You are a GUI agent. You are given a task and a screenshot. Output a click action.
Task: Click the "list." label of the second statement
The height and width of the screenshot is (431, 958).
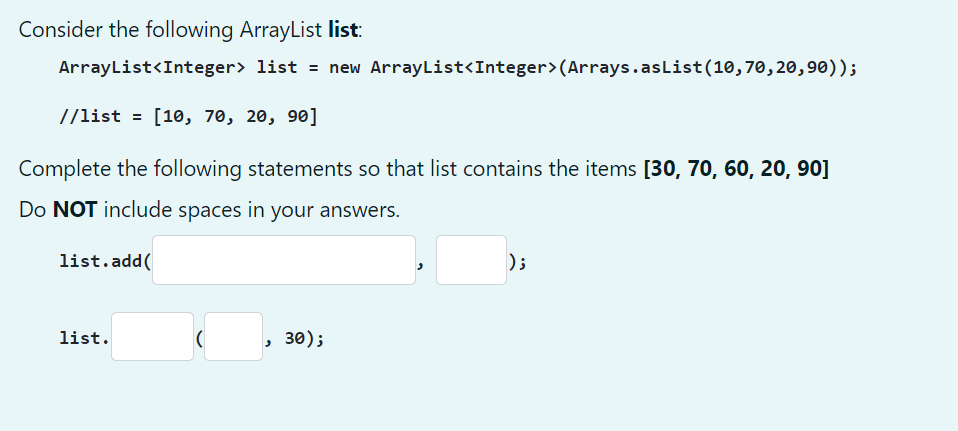84,338
